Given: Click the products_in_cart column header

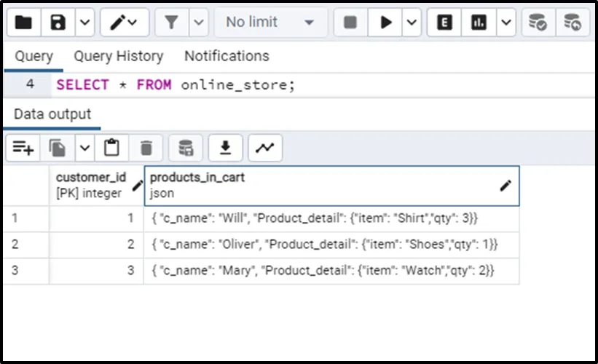Looking at the screenshot, I should [320, 185].
